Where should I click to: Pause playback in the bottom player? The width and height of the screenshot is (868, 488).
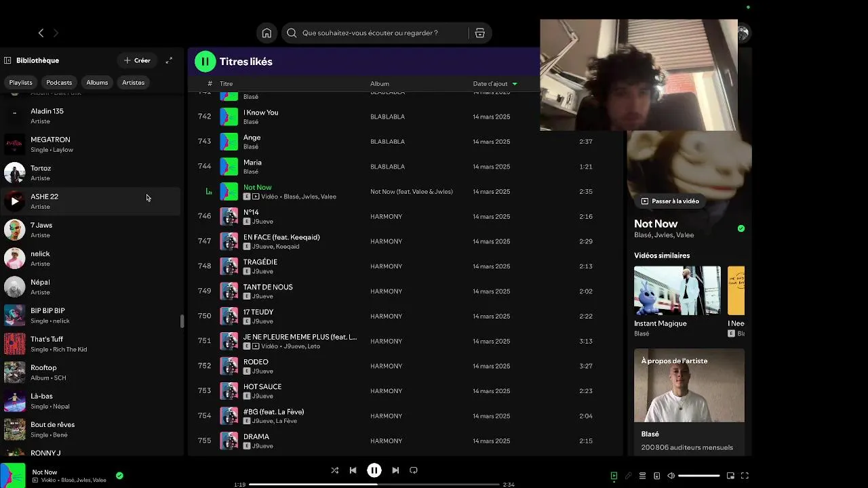(374, 470)
